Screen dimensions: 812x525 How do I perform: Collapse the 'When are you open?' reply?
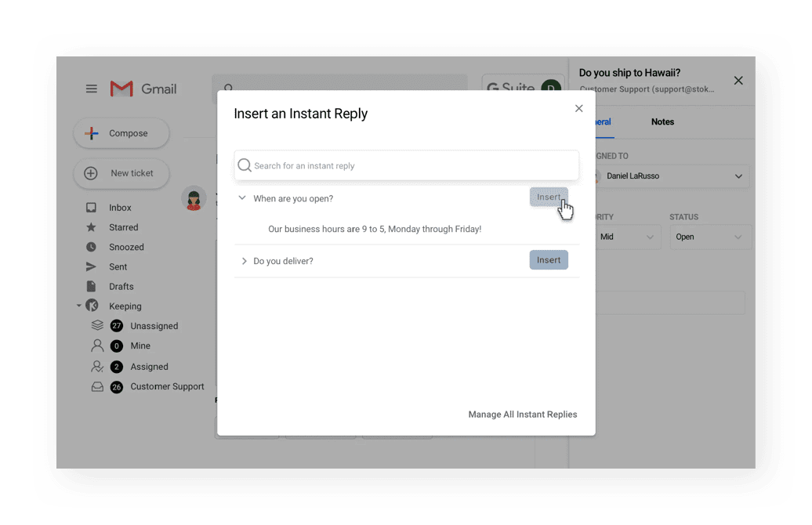pyautogui.click(x=242, y=197)
